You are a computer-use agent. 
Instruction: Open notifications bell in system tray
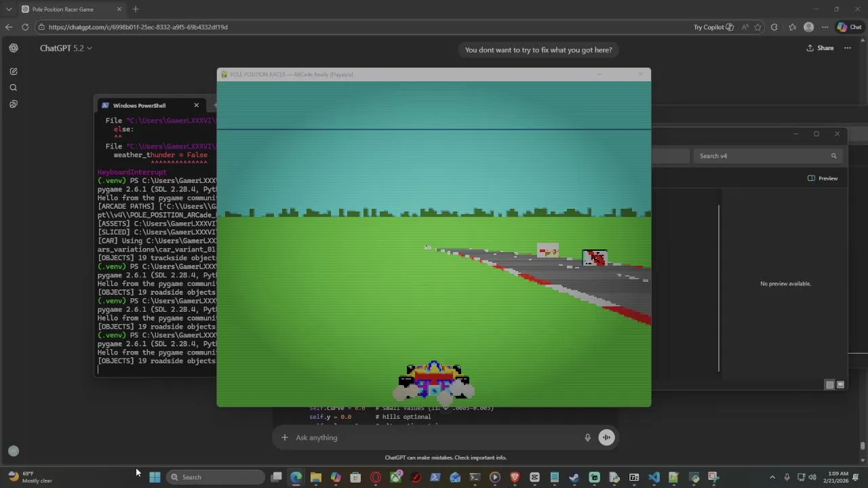coord(856,477)
